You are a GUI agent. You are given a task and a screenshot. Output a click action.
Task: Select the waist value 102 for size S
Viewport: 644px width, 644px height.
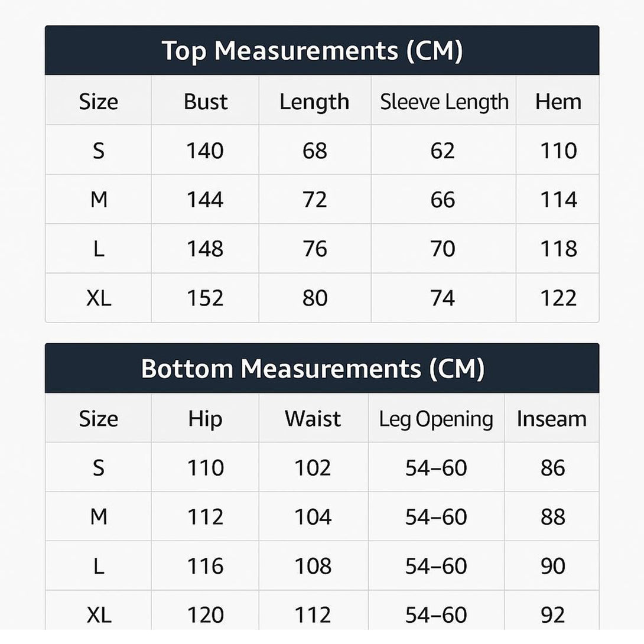(x=313, y=468)
